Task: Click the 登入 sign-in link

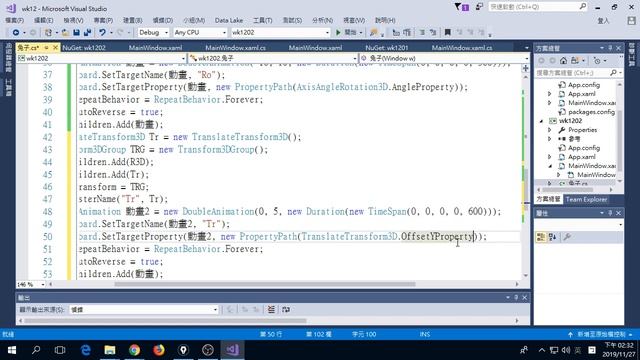Action: point(603,21)
